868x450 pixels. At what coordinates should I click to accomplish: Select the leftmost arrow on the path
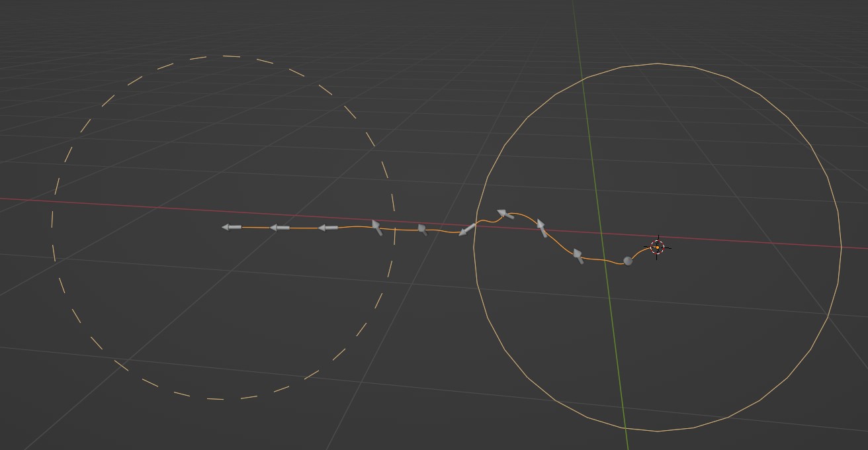coord(232,227)
